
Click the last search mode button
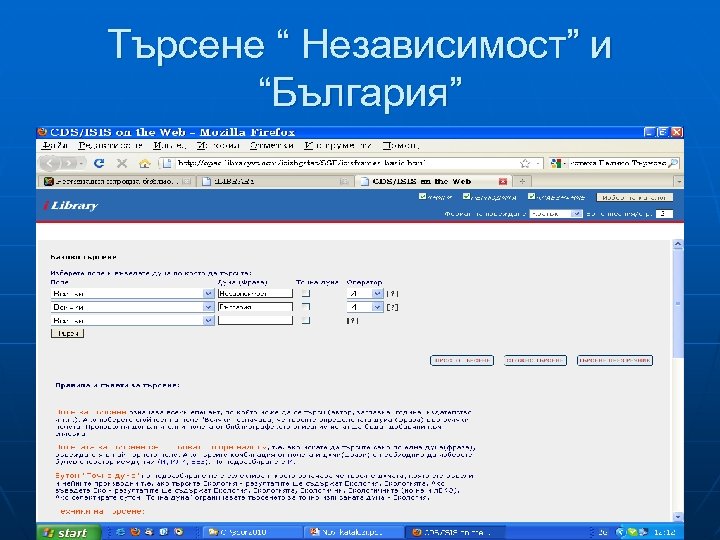click(x=615, y=360)
